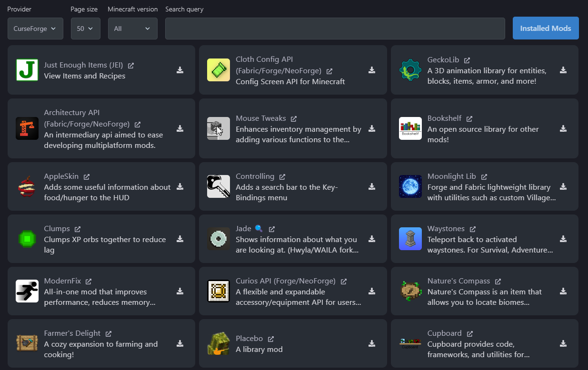
Task: Download Just Enough Items (JEI)
Action: (180, 70)
